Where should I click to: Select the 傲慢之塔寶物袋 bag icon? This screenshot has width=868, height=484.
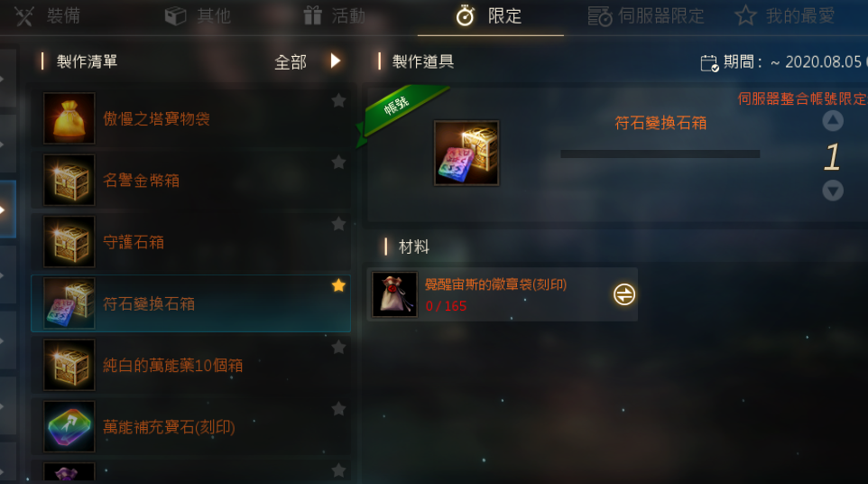click(x=69, y=118)
